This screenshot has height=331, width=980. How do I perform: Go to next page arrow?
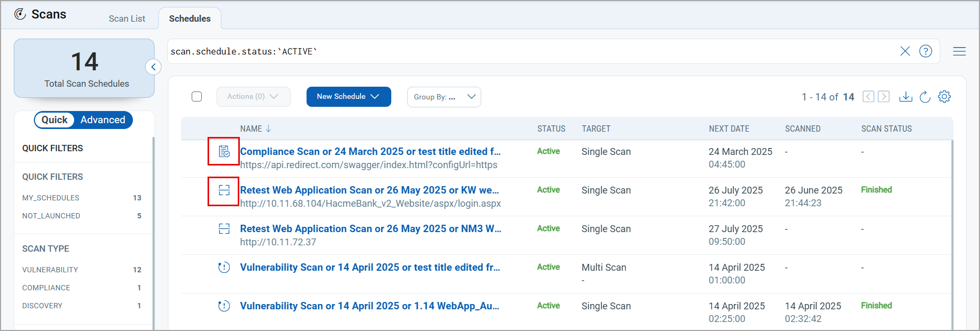pyautogui.click(x=884, y=97)
